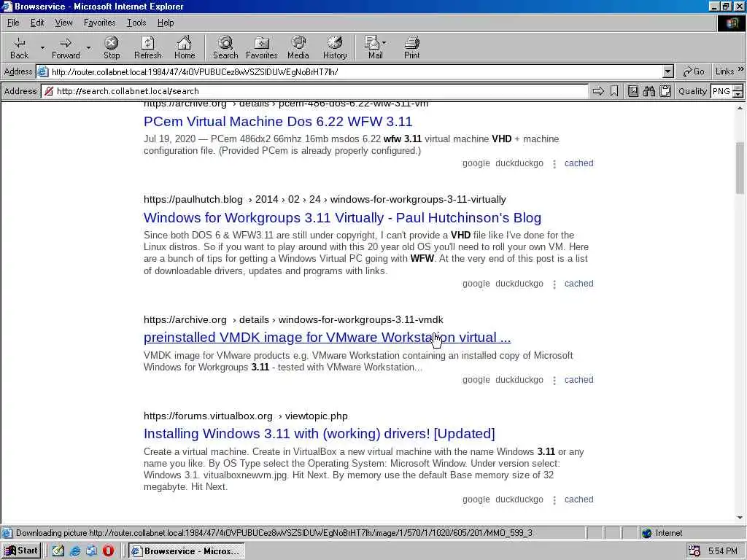Print the current page
Viewport: 747px width, 560px height.
tap(412, 47)
